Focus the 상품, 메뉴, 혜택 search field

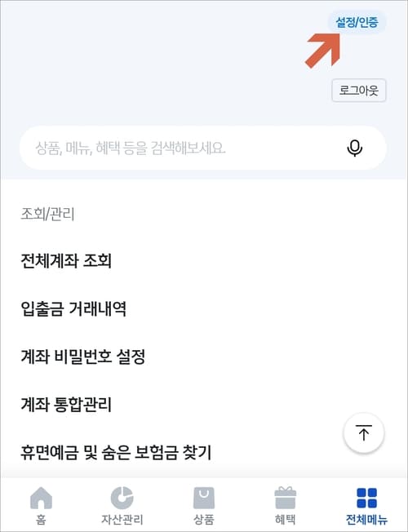(203, 148)
